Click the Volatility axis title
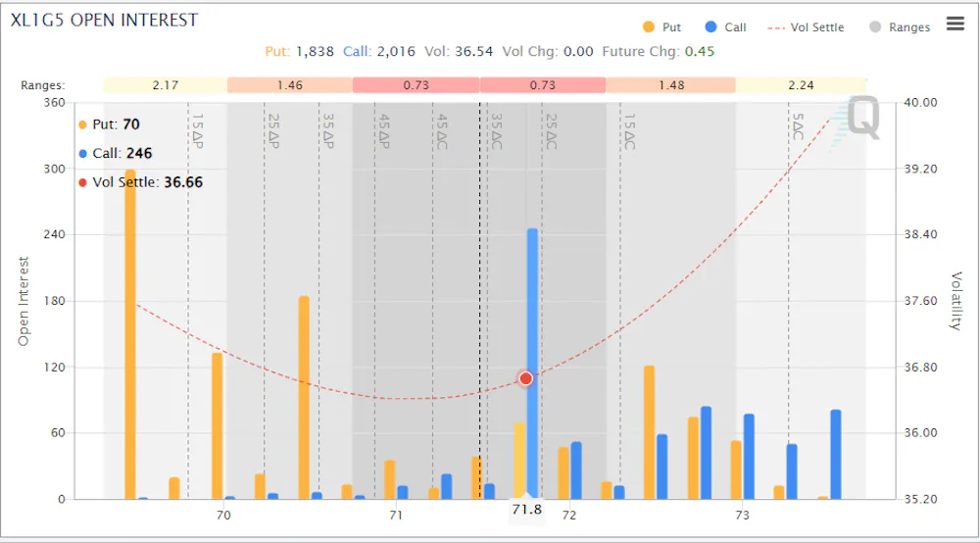Screen dimensions: 980x543 pyautogui.click(x=956, y=301)
